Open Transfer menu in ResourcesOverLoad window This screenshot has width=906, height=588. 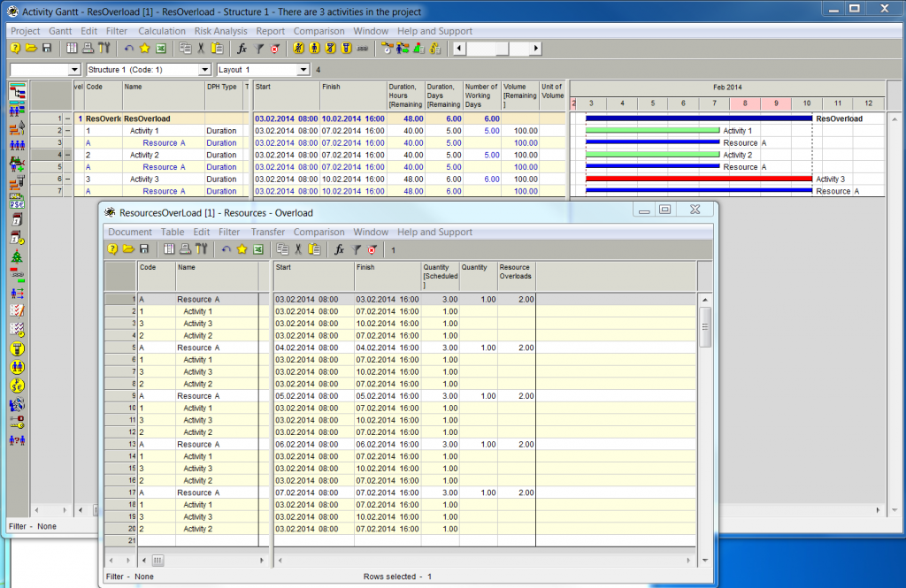[x=267, y=232]
